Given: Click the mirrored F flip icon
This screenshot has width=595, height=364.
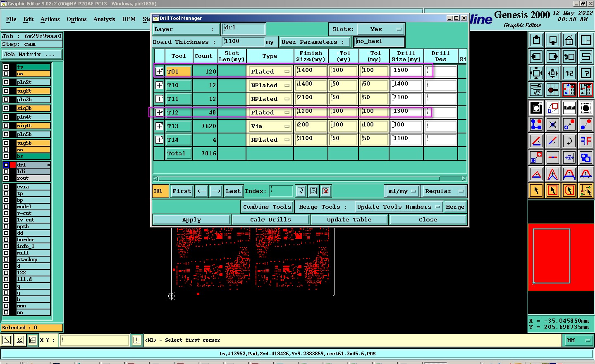Looking at the screenshot, I should [586, 141].
